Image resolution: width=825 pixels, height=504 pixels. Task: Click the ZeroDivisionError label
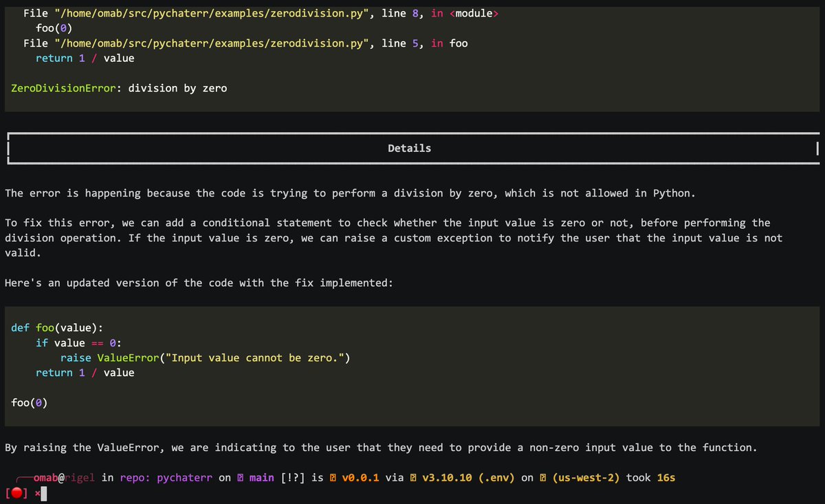click(64, 88)
